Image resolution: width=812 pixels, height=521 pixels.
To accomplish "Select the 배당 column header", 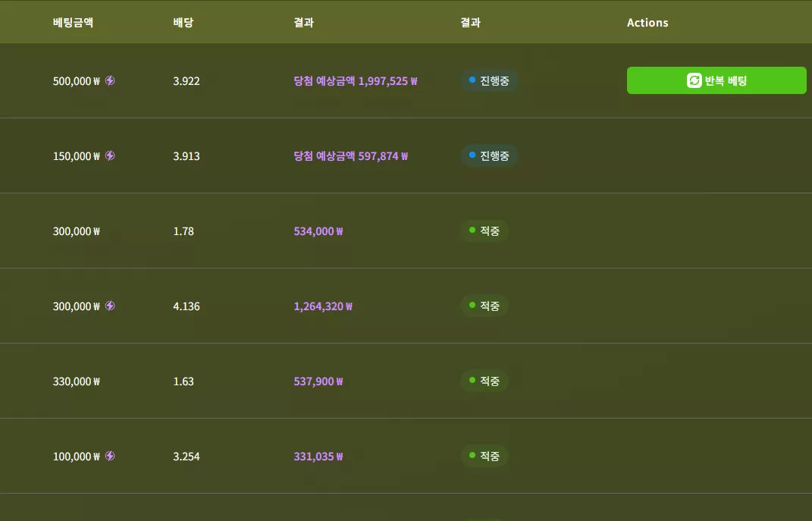I will coord(183,22).
